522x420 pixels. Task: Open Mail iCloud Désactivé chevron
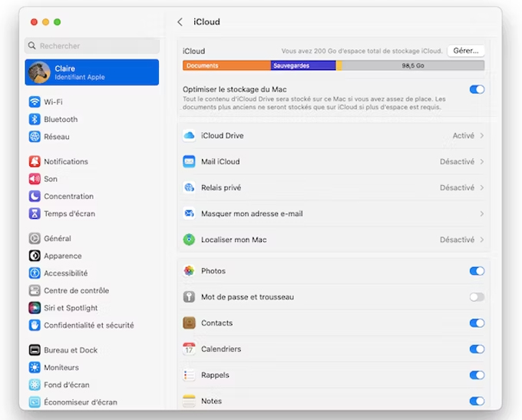coord(482,161)
